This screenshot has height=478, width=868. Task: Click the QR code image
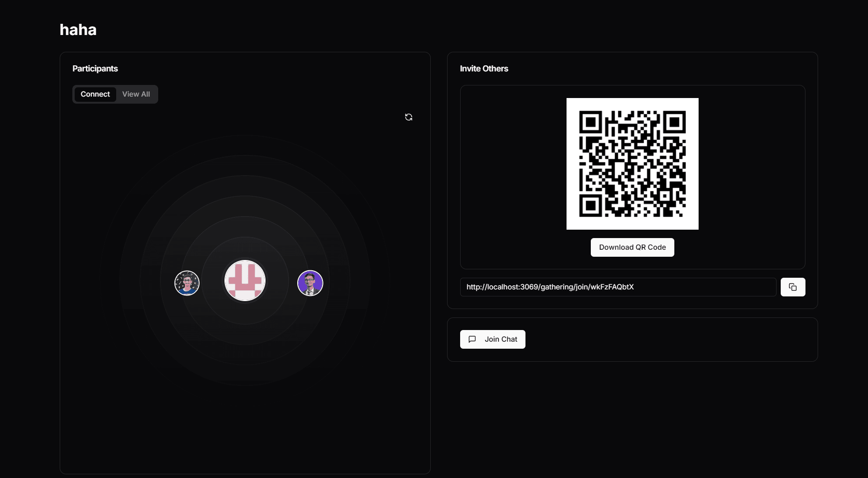[x=632, y=164]
